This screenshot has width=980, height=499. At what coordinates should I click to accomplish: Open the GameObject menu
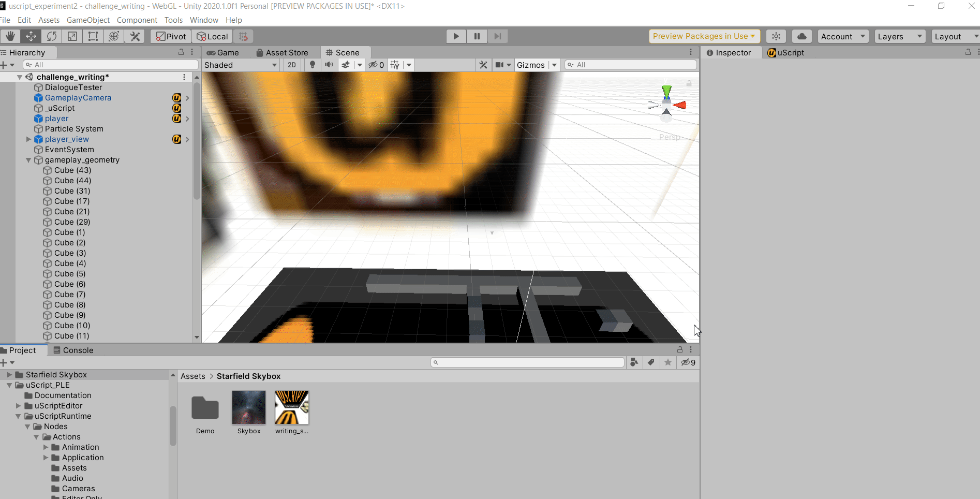88,20
